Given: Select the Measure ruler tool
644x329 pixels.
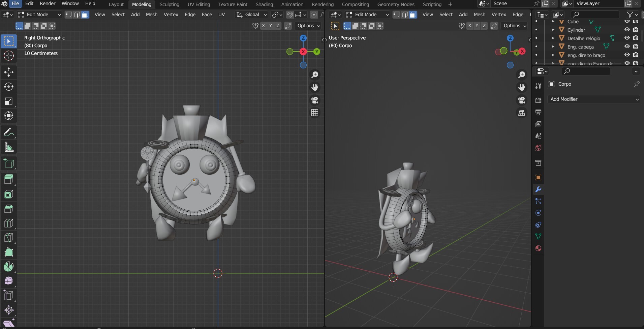Looking at the screenshot, I should coord(9,147).
